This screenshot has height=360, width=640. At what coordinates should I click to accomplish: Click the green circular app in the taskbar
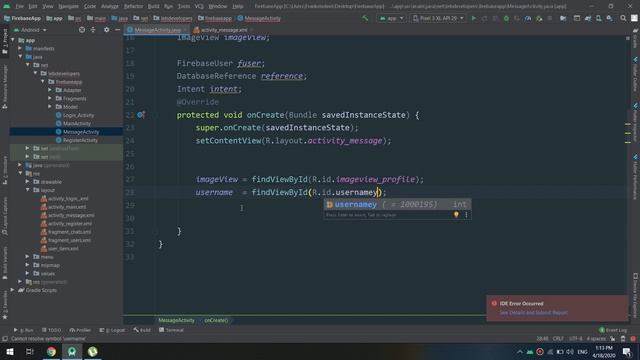click(x=93, y=351)
